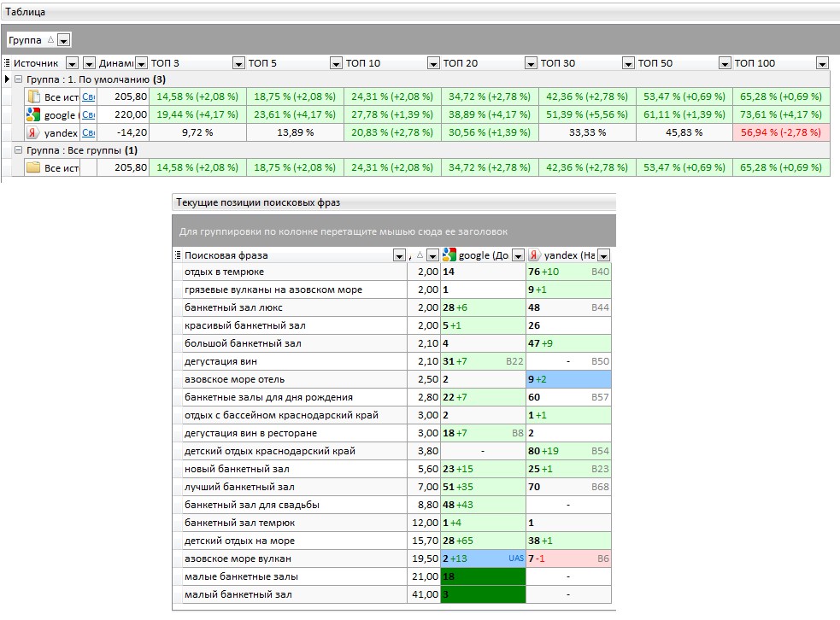The height and width of the screenshot is (620, 840).
Task: Open the Св link in google row
Action: point(88,115)
